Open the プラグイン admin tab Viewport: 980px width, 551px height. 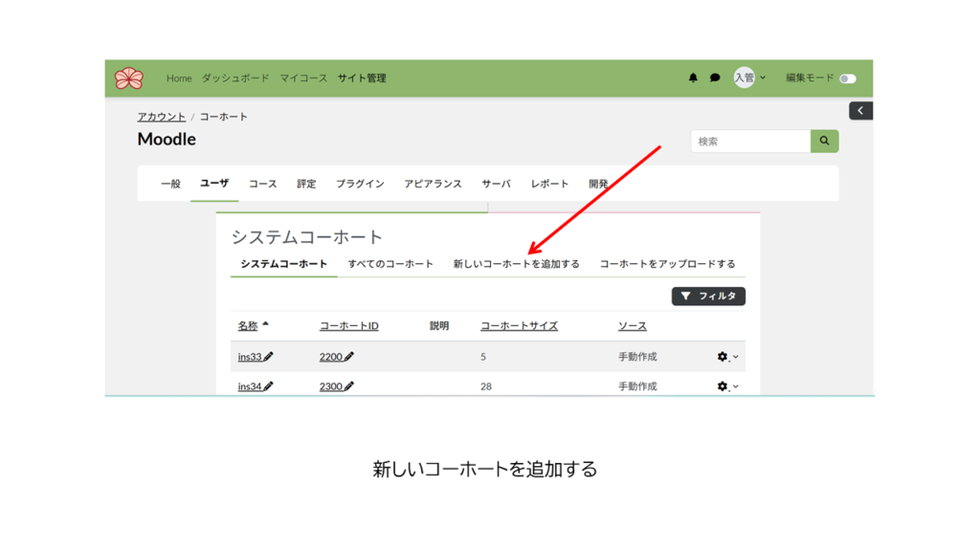pyautogui.click(x=360, y=184)
